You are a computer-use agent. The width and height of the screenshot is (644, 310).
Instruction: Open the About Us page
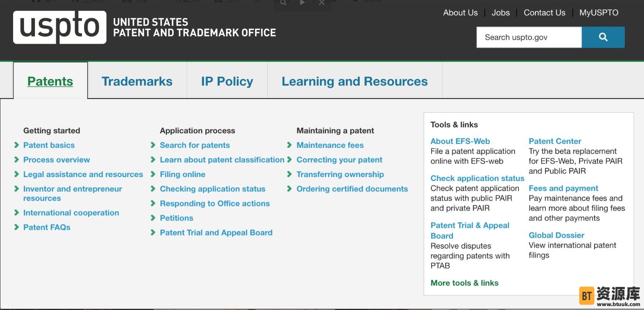click(460, 13)
